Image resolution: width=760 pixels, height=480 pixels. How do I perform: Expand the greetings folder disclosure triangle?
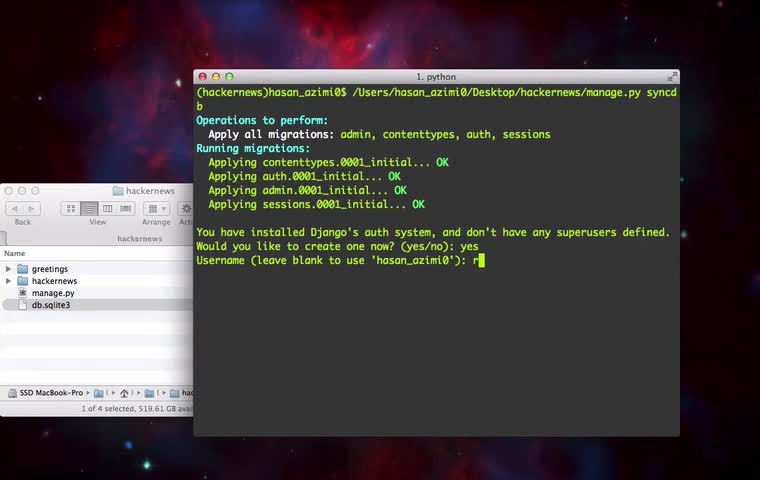(x=8, y=269)
